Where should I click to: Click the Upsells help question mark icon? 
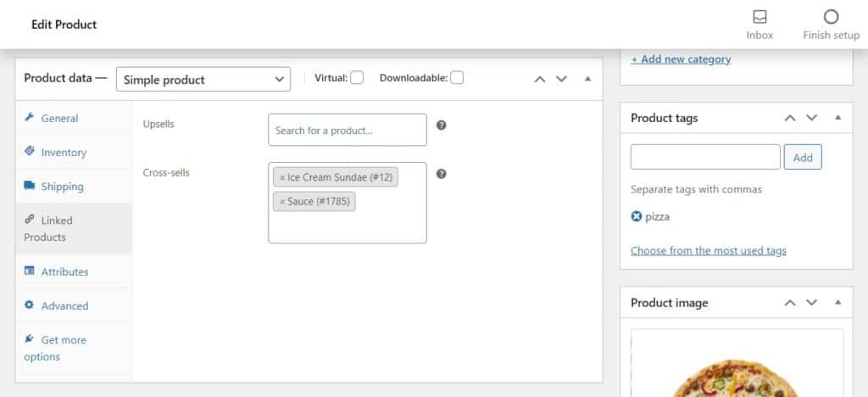(x=441, y=126)
